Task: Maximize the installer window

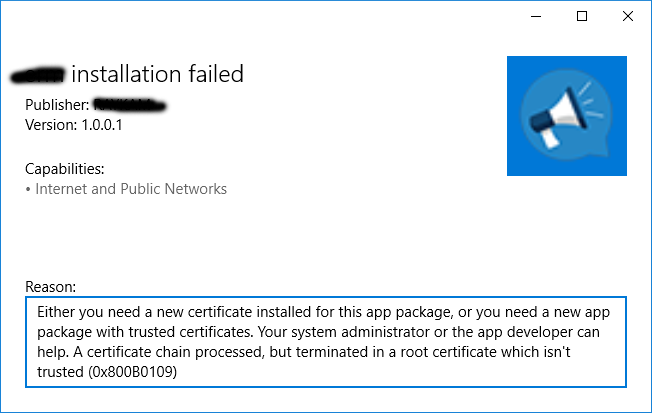Action: pyautogui.click(x=582, y=16)
